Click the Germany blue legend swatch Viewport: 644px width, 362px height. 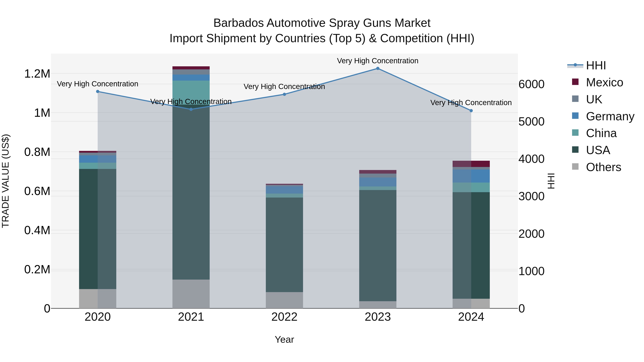(575, 116)
